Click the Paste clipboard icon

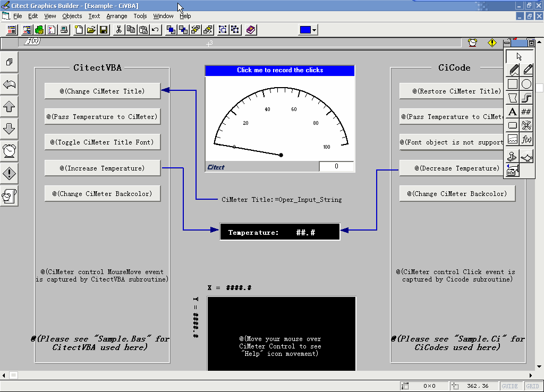[143, 30]
